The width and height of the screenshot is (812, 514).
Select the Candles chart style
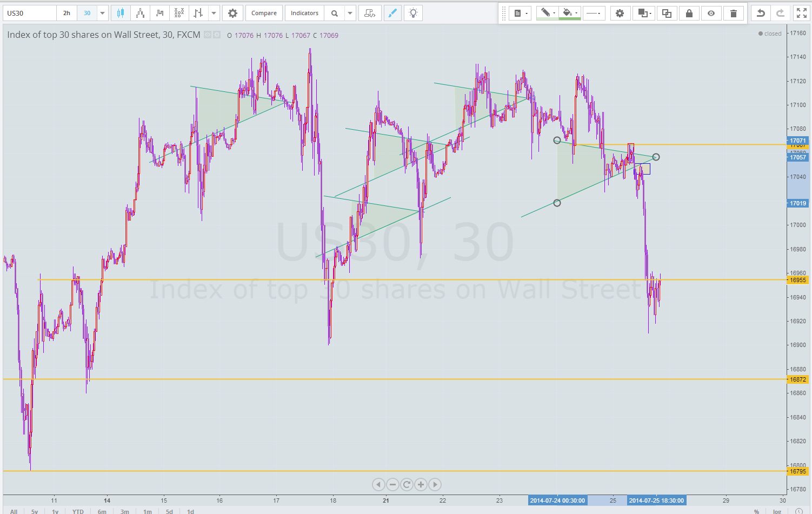click(121, 13)
